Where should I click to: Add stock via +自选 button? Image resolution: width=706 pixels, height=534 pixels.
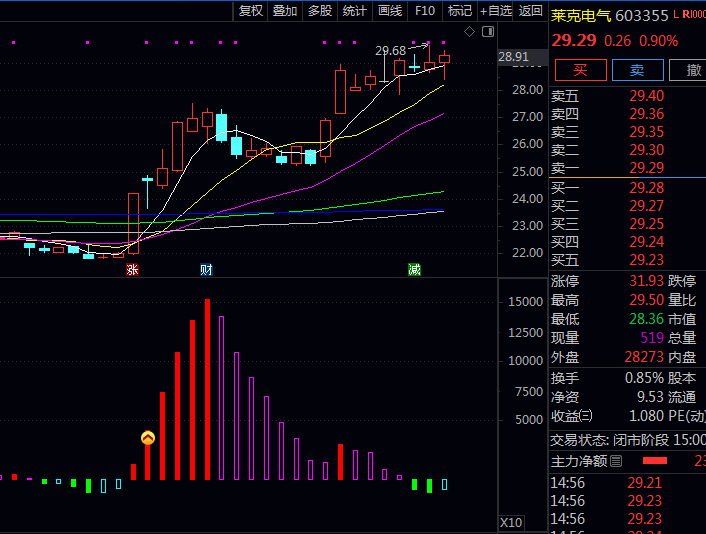496,11
